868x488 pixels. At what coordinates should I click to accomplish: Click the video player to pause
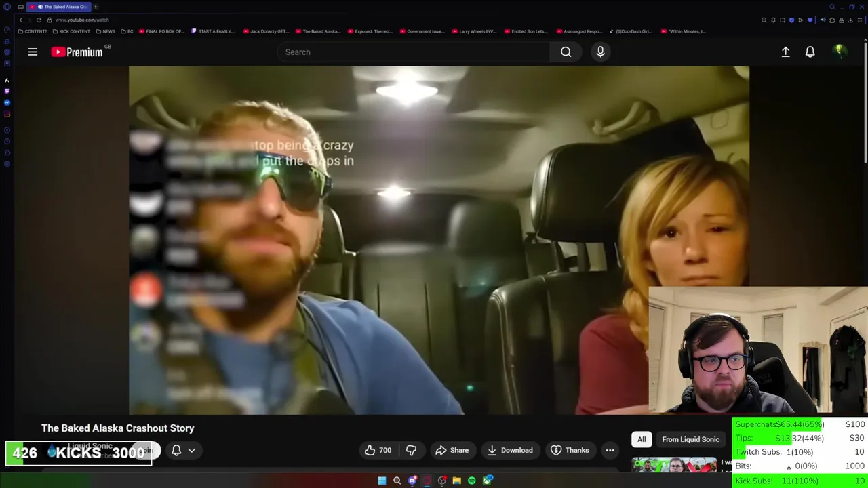[439, 240]
